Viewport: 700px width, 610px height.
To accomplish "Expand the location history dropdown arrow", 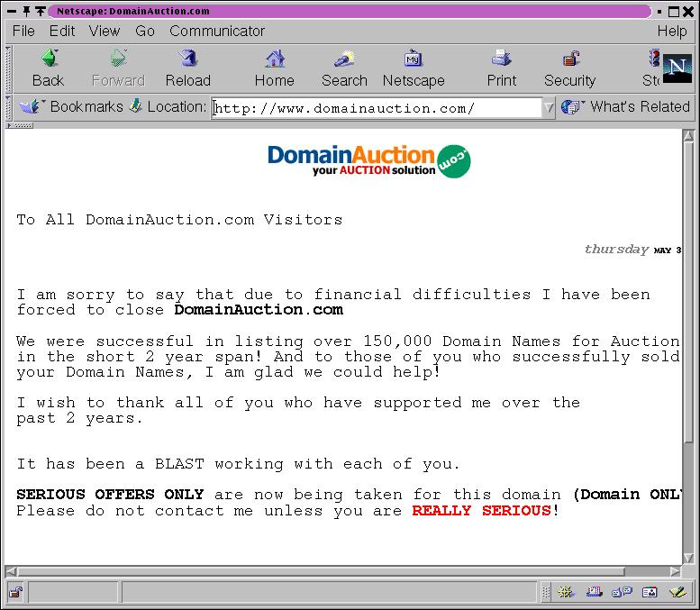I will (x=549, y=107).
